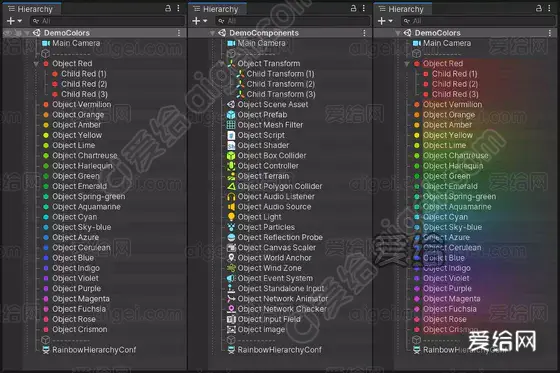Collapse Object Red in the rainbow-gradient DemoColors panel
The height and width of the screenshot is (373, 560).
click(407, 64)
